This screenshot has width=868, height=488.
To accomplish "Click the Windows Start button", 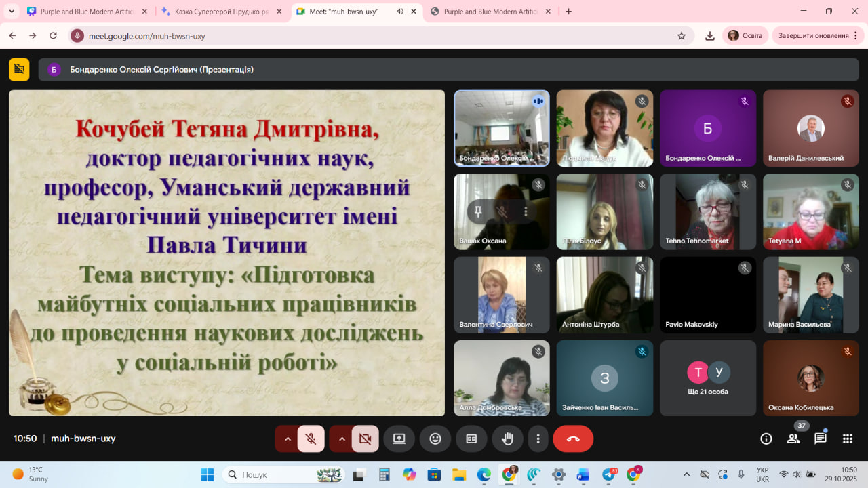I will (207, 474).
